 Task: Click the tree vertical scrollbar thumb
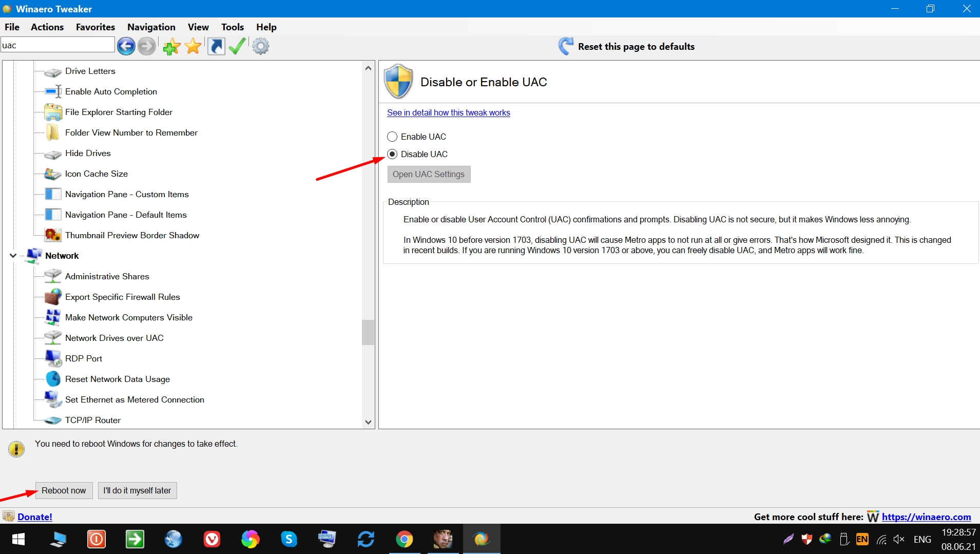click(x=368, y=332)
